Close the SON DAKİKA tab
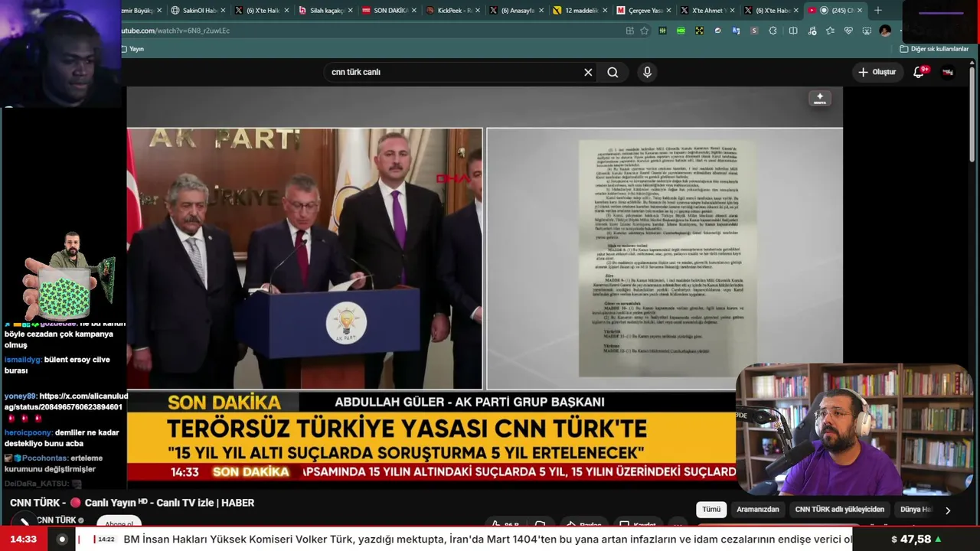This screenshot has width=980, height=551. (413, 11)
